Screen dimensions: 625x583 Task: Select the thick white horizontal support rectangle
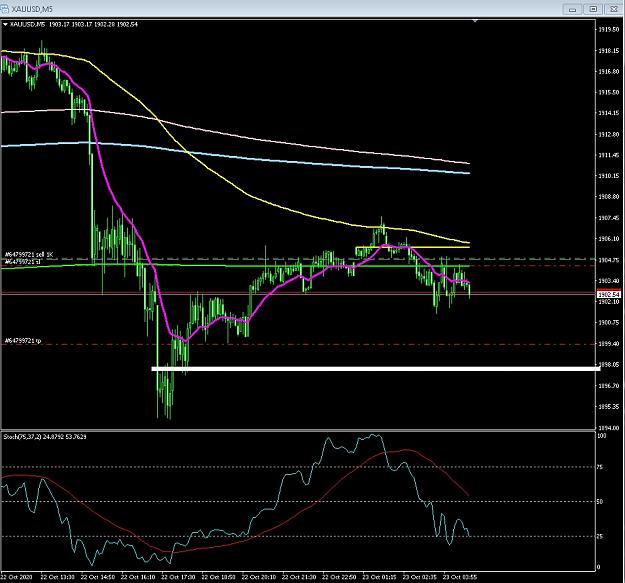[375, 369]
